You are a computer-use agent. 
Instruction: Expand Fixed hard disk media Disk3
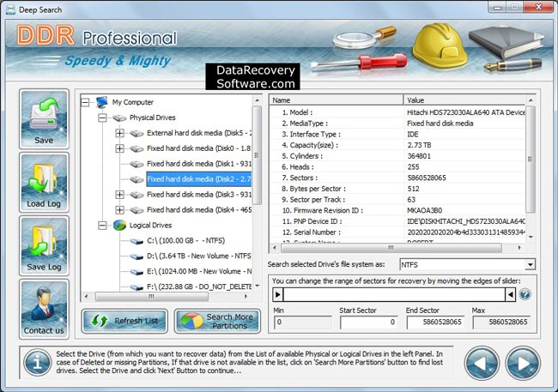pyautogui.click(x=120, y=195)
